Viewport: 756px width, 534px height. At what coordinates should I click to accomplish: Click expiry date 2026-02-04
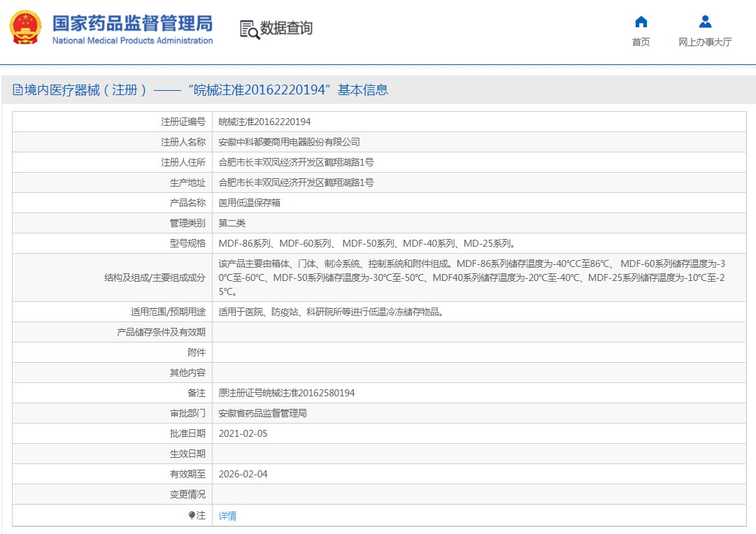(243, 474)
